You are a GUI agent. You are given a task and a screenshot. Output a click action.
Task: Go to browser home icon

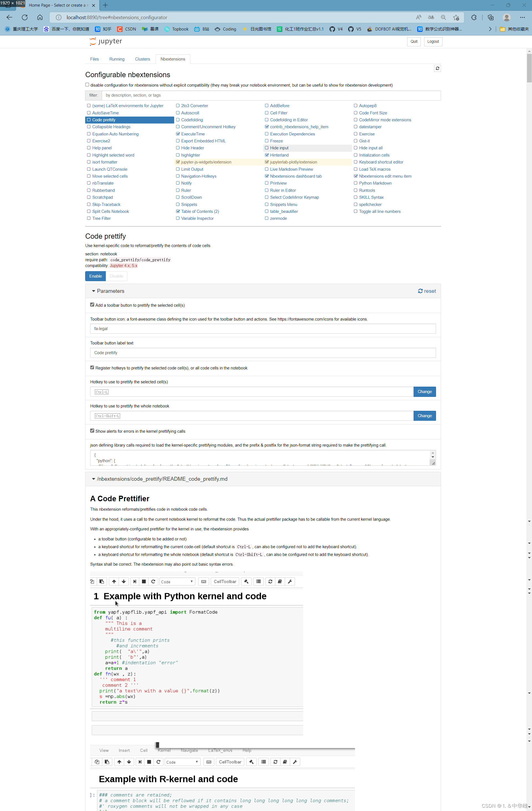click(x=40, y=17)
